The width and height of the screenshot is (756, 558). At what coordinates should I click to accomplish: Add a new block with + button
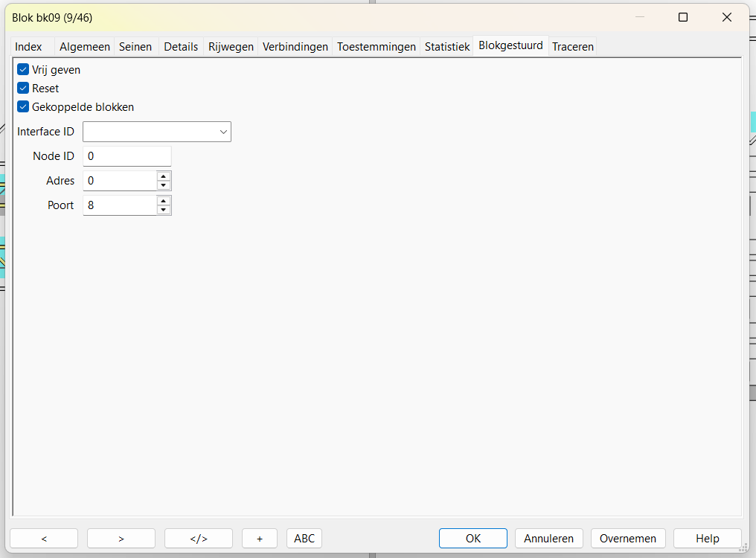(260, 539)
